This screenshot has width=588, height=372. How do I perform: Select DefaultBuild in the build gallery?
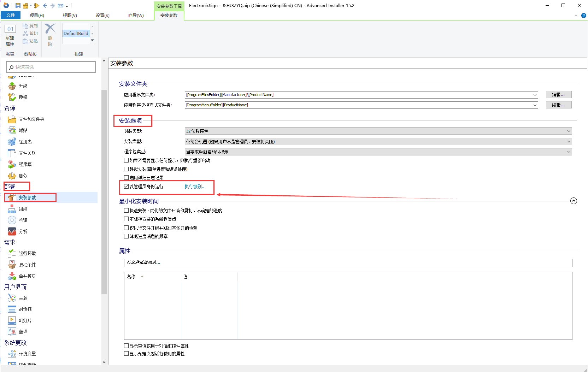pos(76,34)
